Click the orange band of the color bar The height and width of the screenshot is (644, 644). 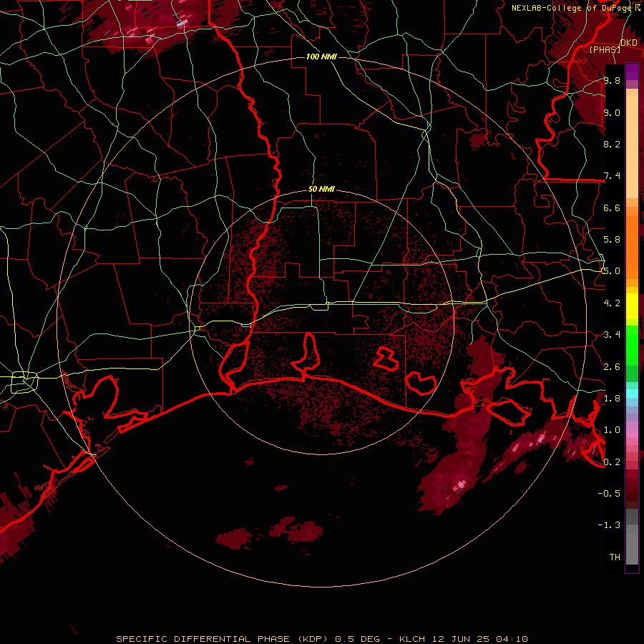point(632,243)
